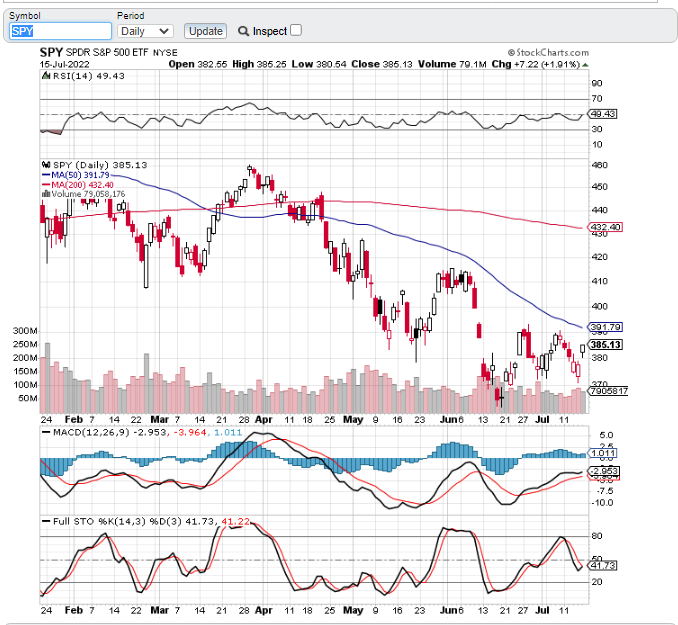The height and width of the screenshot is (625, 678).
Task: Click the Close 385.13 header value
Action: pyautogui.click(x=382, y=64)
